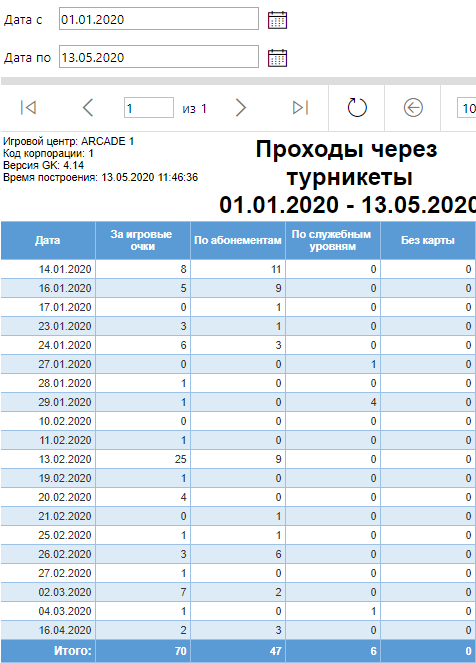The width and height of the screenshot is (476, 663).
Task: Go to first report page
Action: [x=28, y=108]
